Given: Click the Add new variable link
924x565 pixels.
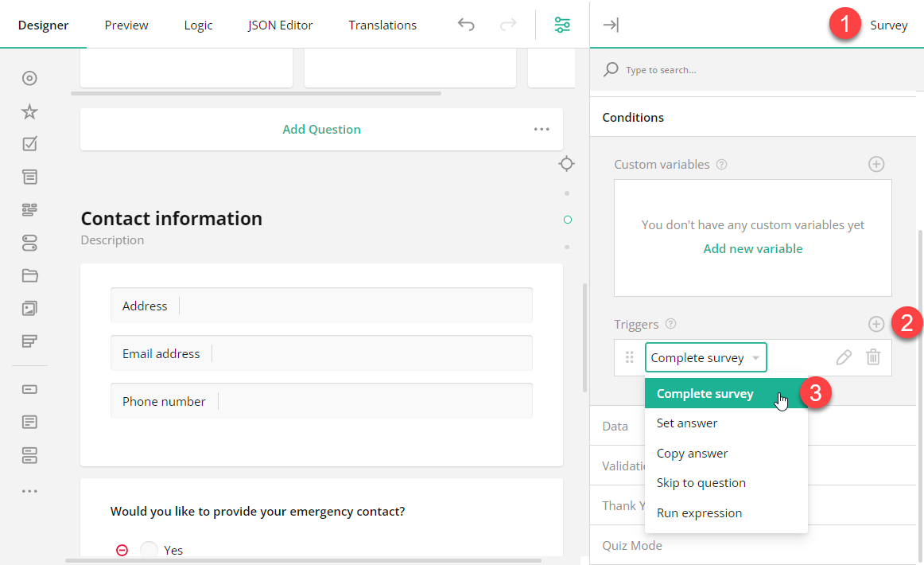Looking at the screenshot, I should pos(752,248).
